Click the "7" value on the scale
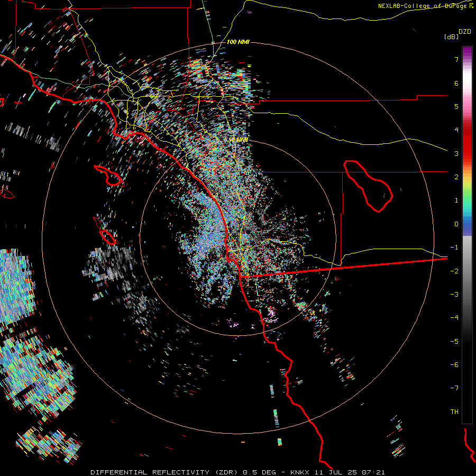This screenshot has height=476, width=476. coord(456,59)
